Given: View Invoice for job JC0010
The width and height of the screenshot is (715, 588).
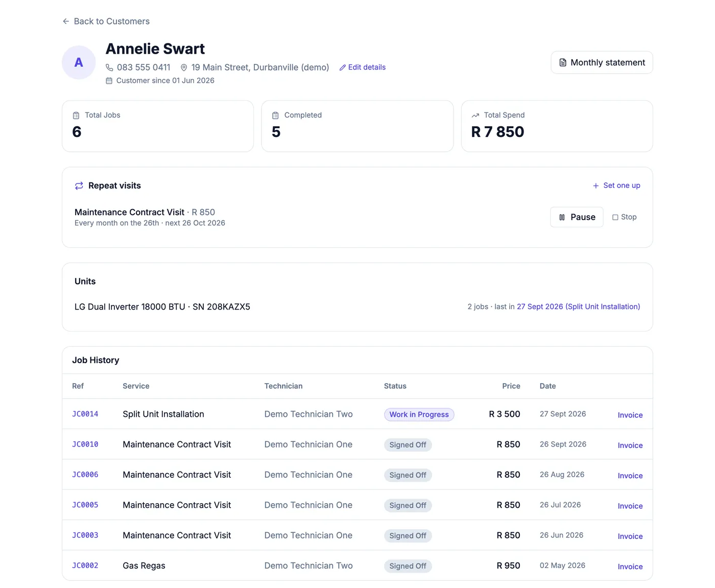Looking at the screenshot, I should 630,445.
